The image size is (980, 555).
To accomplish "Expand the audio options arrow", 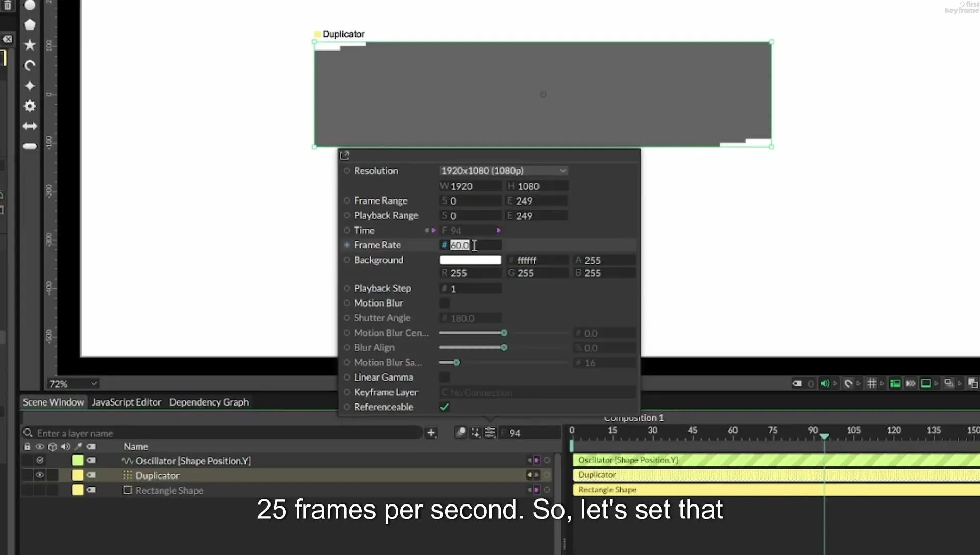I will 836,383.
